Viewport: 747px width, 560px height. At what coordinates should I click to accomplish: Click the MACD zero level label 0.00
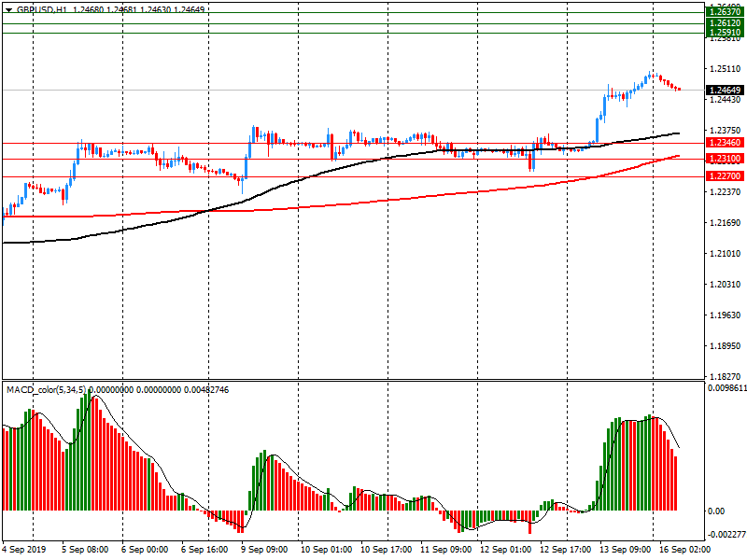[x=716, y=511]
